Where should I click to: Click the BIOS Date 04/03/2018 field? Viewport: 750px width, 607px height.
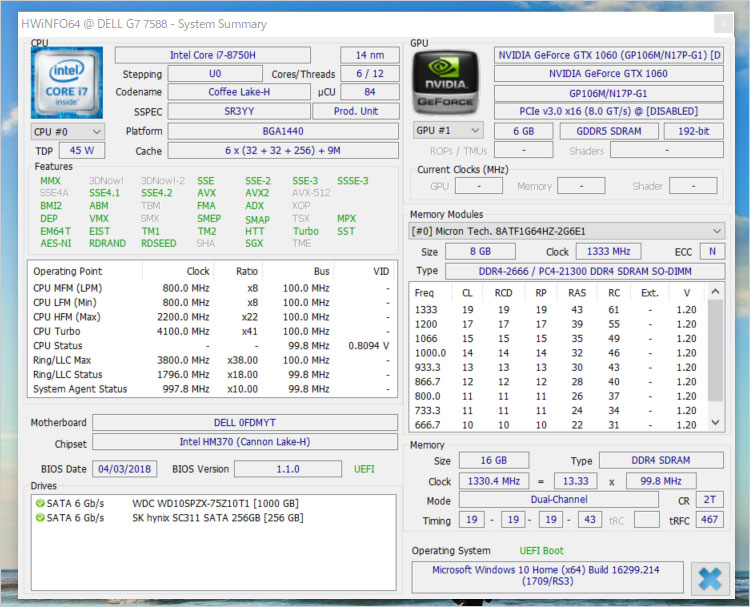[124, 469]
